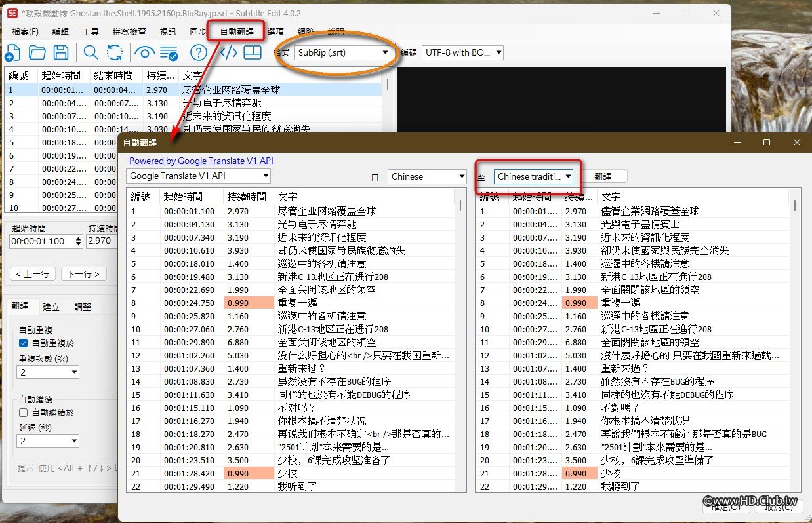Screen dimensions: 812x523
Task: Click the Powered by Google Translate V1 API link
Action: coord(201,161)
